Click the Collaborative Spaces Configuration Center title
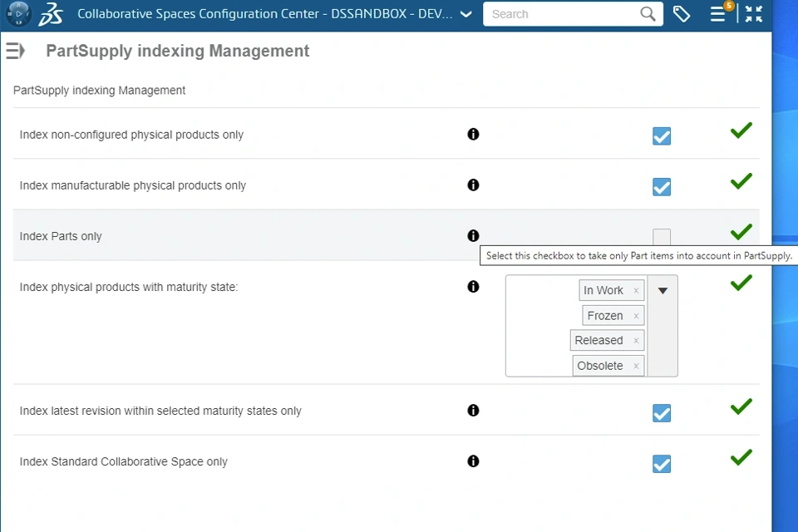 click(264, 14)
